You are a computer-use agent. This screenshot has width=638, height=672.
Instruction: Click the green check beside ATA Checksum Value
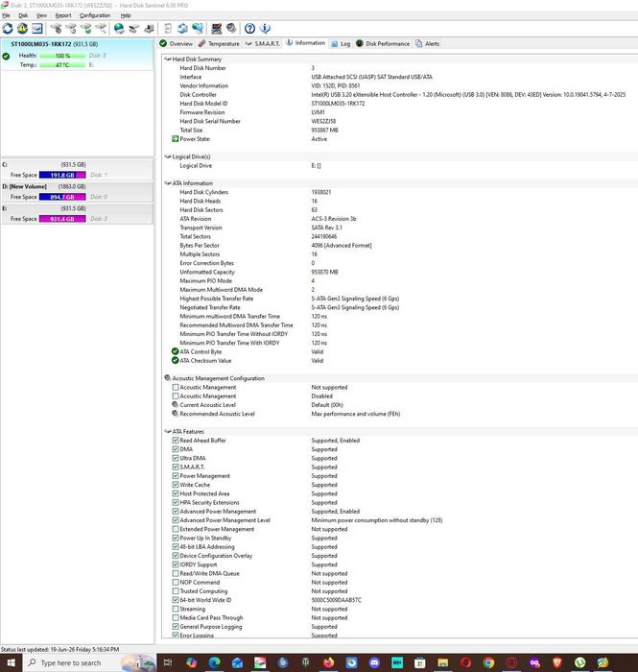176,360
